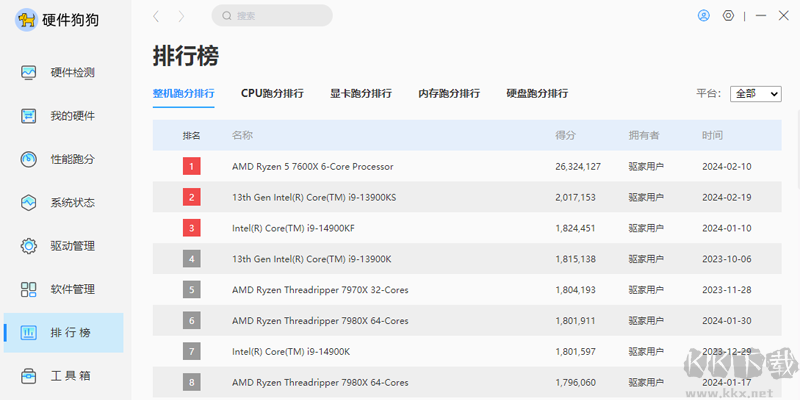Viewport: 800px width, 400px height.
Task: Switch to the 内存跑分排行 tab
Action: coord(449,94)
